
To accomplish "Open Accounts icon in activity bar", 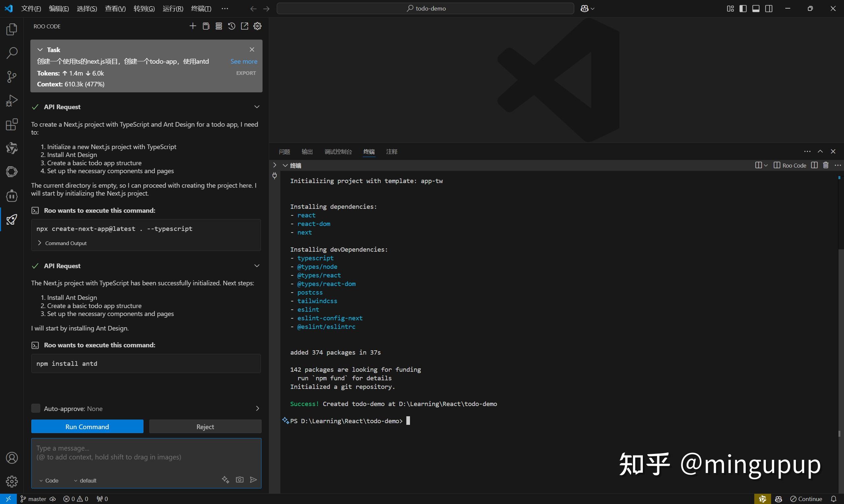I will 12,458.
